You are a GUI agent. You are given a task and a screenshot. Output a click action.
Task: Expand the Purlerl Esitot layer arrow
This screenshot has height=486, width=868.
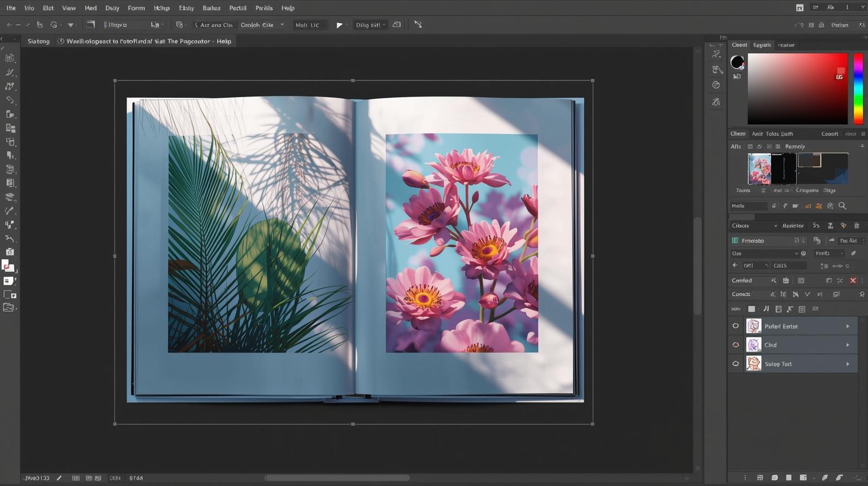847,327
